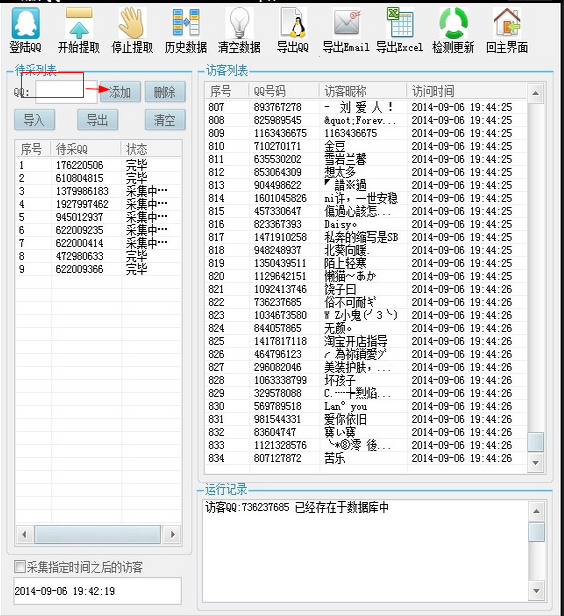Import list with 导入 button
The height and width of the screenshot is (616, 564).
click(34, 120)
